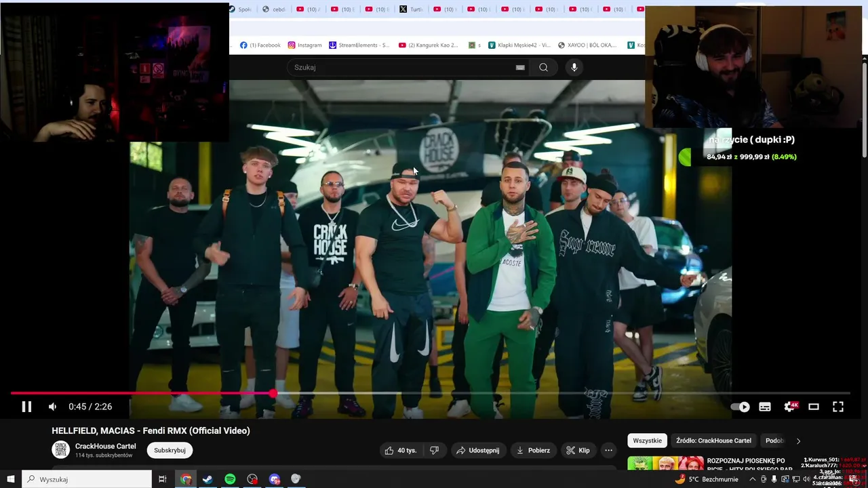Open the 'Klapki Męskie42' Vinted bookmark
Image resolution: width=868 pixels, height=488 pixels.
pos(519,45)
